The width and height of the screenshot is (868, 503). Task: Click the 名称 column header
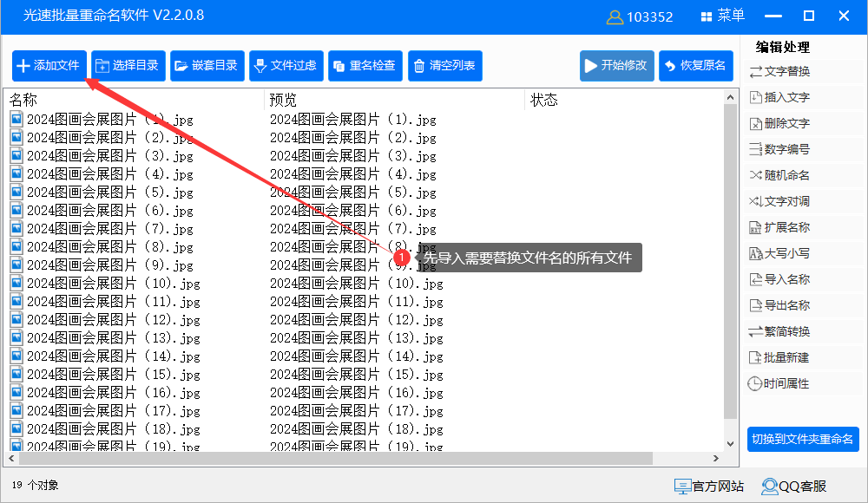[23, 100]
